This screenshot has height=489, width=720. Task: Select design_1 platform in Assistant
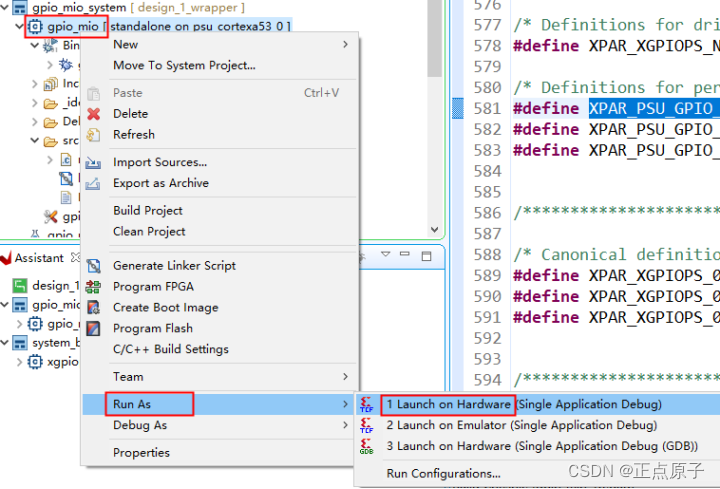pos(56,286)
